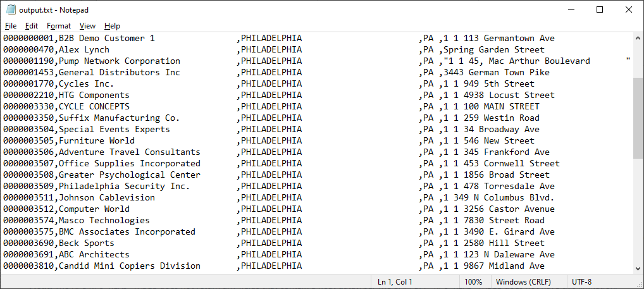
Task: Open the File menu
Action: (11, 26)
